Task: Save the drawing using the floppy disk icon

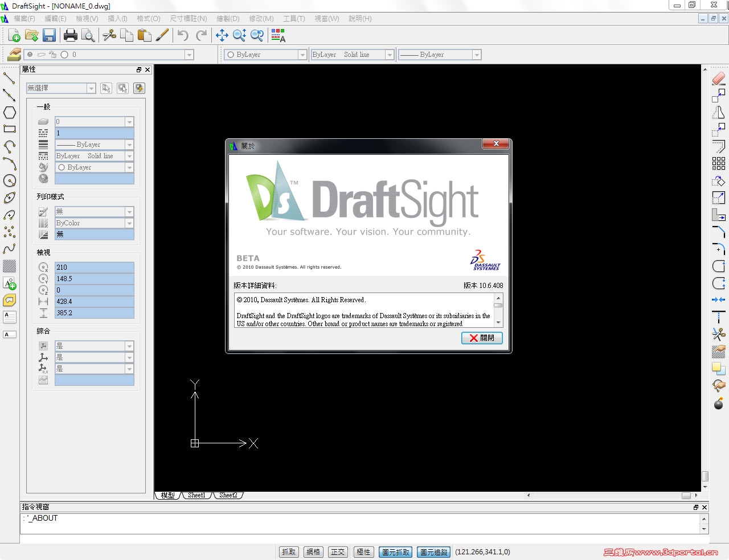Action: click(49, 35)
